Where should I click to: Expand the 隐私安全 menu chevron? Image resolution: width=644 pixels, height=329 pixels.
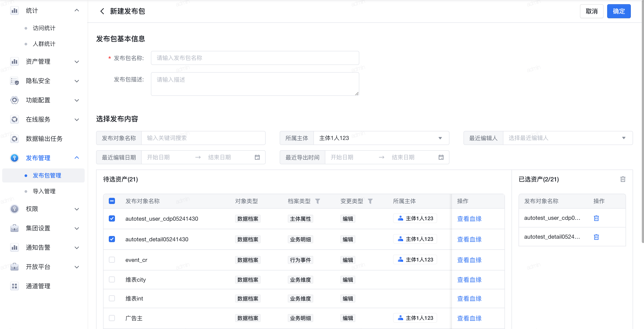pyautogui.click(x=77, y=81)
